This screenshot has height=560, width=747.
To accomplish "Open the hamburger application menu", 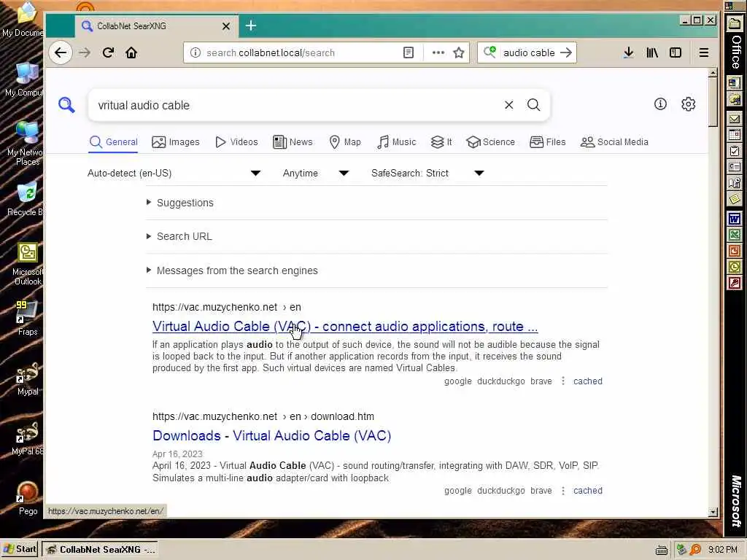I will tap(704, 52).
